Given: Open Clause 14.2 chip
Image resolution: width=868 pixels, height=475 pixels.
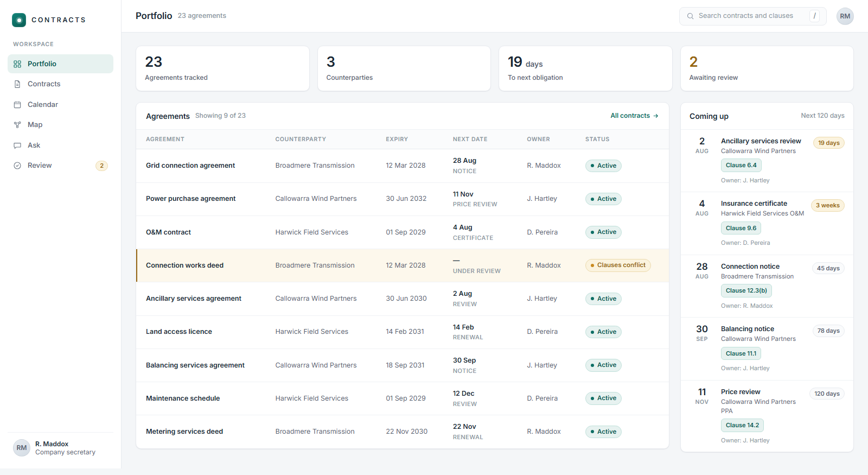Looking at the screenshot, I should 742,425.
